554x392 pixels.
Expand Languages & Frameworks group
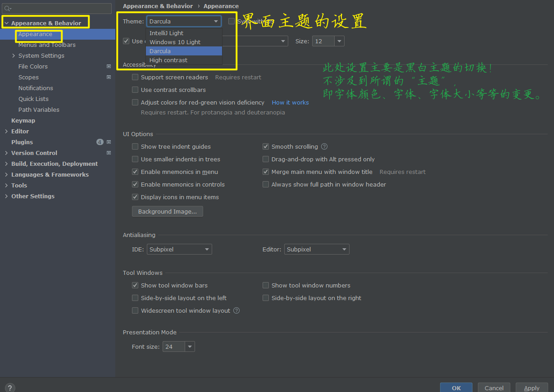click(x=6, y=174)
